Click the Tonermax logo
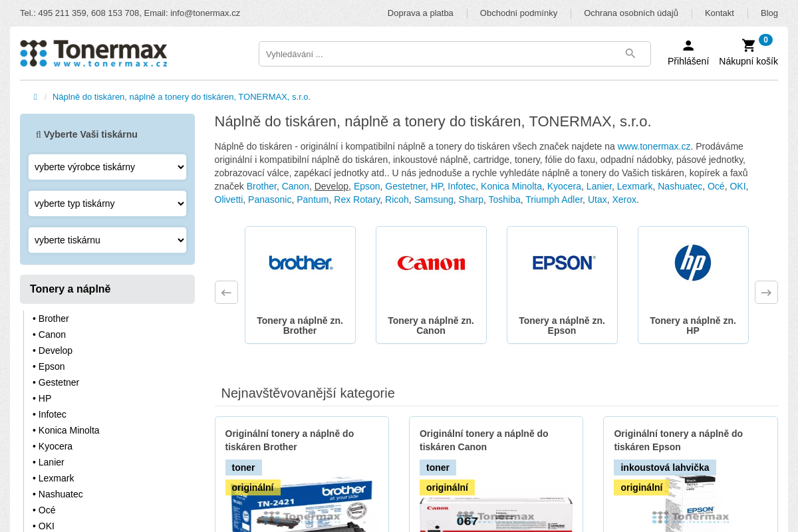798x532 pixels. [x=94, y=53]
